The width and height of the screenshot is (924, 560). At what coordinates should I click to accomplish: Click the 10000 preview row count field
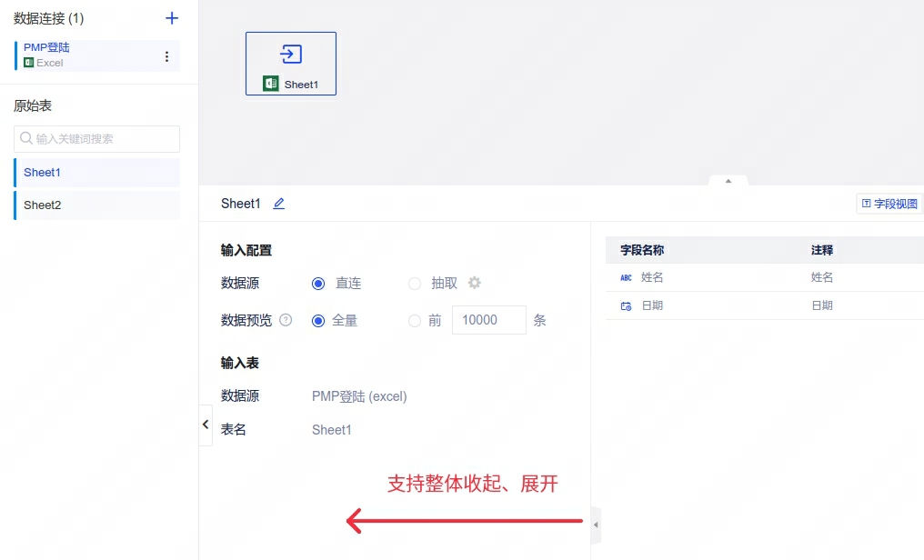point(488,320)
